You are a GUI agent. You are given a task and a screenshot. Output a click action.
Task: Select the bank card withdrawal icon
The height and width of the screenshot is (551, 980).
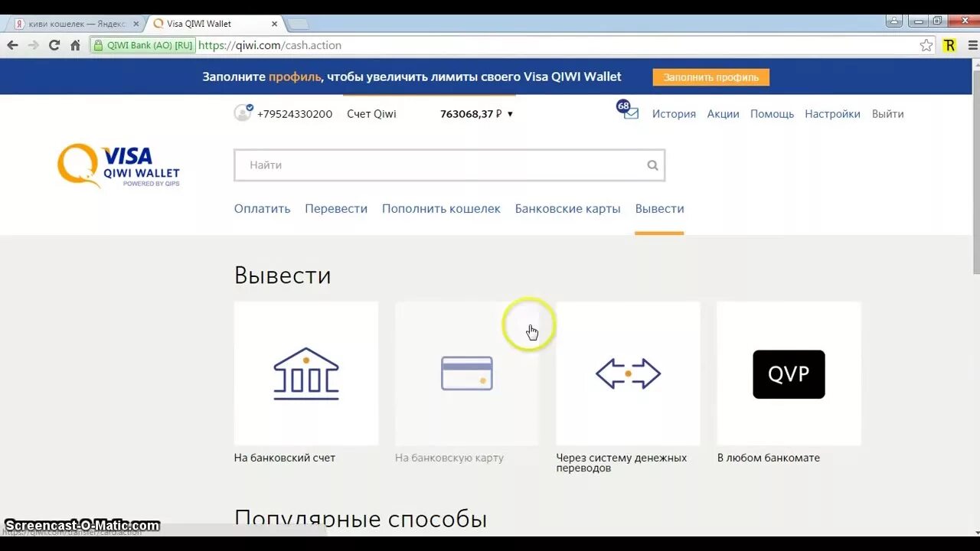pos(467,373)
